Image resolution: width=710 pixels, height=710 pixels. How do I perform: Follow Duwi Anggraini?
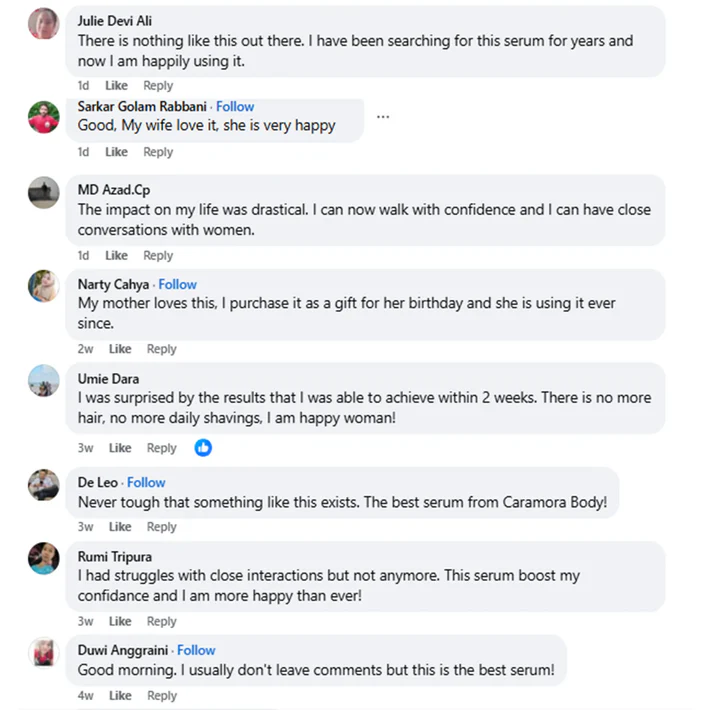point(196,650)
